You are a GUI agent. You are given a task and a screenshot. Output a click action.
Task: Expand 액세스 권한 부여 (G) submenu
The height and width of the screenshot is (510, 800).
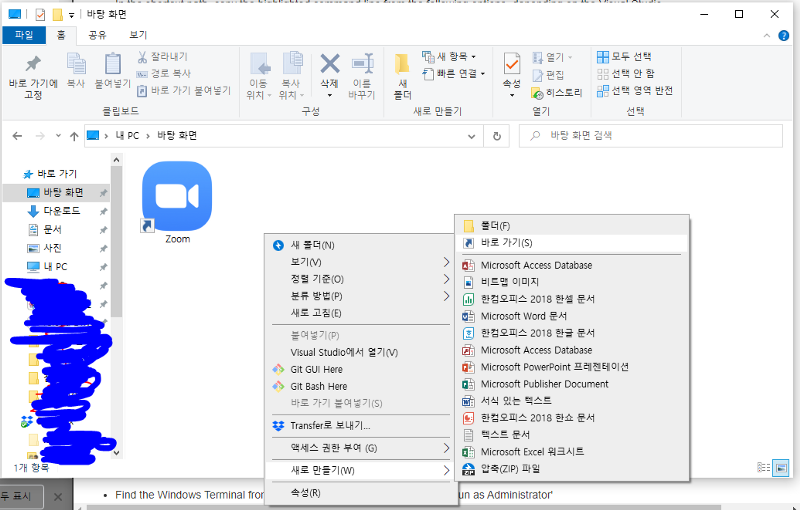pyautogui.click(x=360, y=448)
